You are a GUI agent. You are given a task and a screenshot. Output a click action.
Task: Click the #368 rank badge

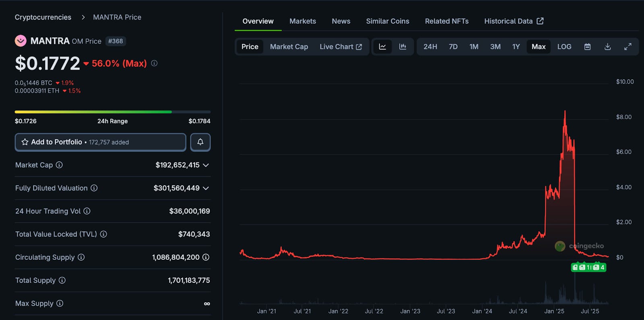[116, 41]
